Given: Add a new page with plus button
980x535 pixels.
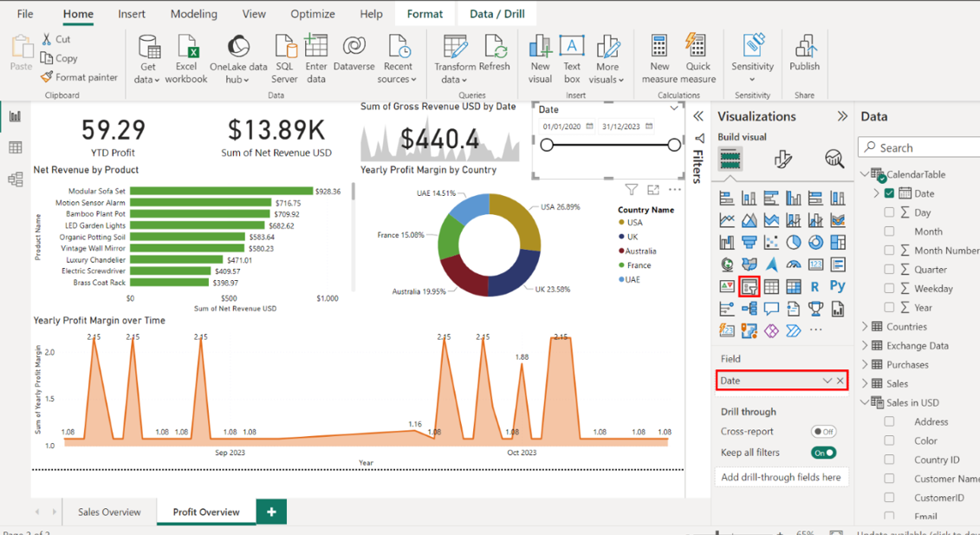Looking at the screenshot, I should pyautogui.click(x=271, y=512).
